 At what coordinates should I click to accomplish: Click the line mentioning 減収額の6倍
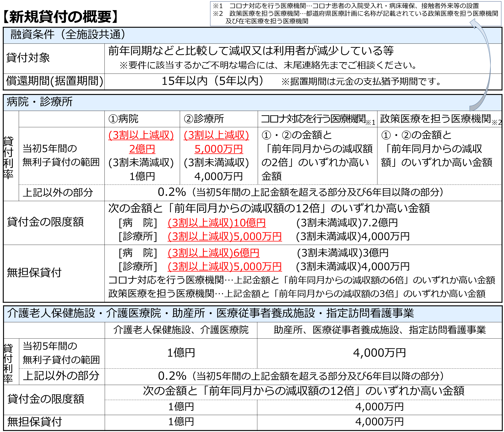click(302, 280)
